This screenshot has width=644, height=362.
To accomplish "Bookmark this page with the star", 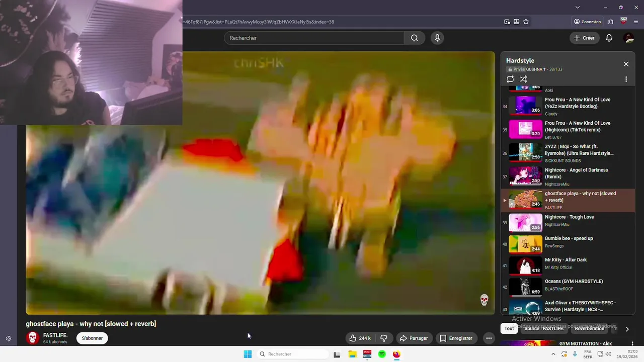I will click(526, 22).
